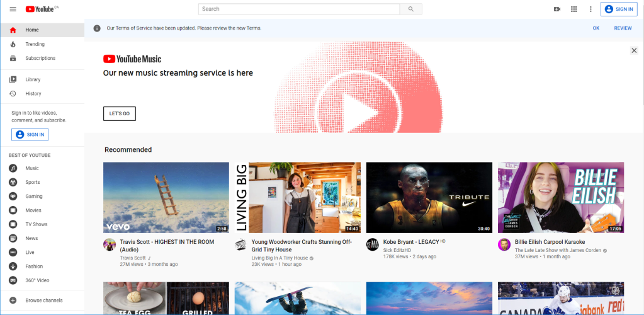Select Gaming under Best of YouTube
Image resolution: width=644 pixels, height=315 pixels.
pyautogui.click(x=33, y=196)
